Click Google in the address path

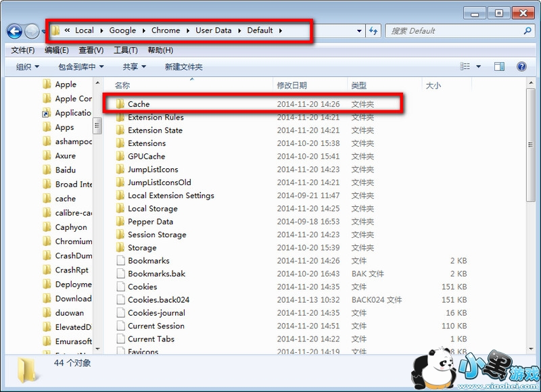122,30
